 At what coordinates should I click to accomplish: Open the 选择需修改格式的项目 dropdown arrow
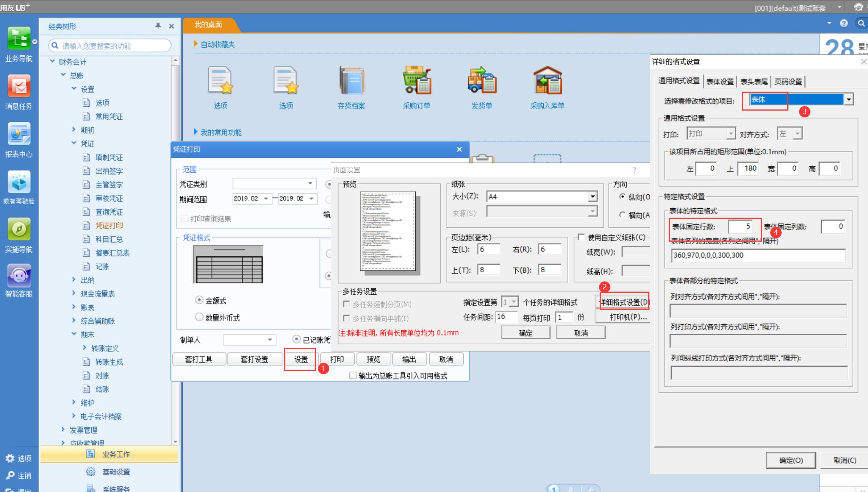click(x=849, y=100)
